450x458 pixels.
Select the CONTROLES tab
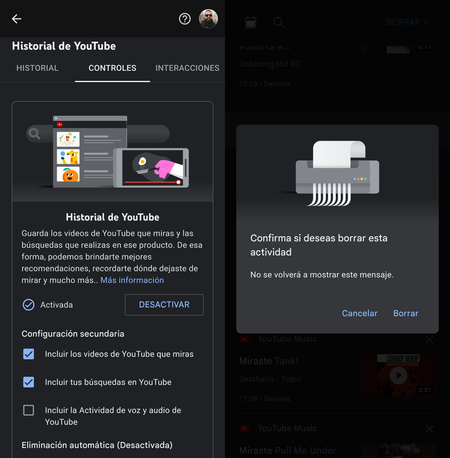click(112, 68)
